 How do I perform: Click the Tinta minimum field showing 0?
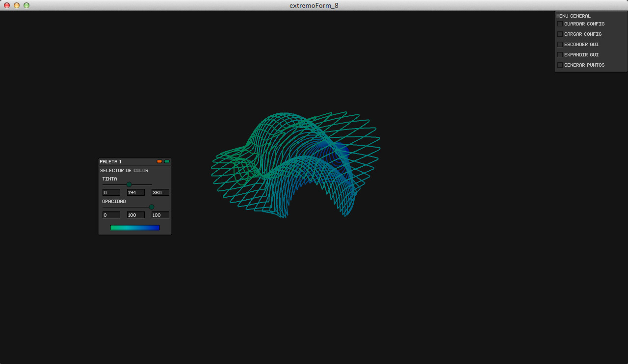(111, 192)
